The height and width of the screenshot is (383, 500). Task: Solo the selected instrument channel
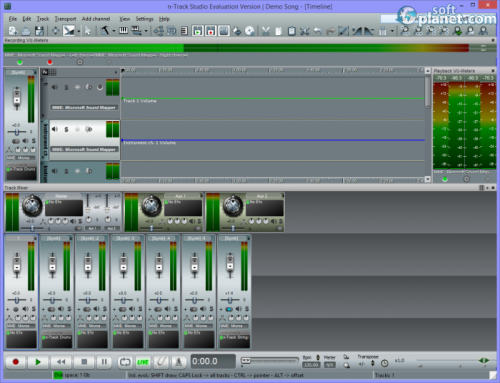click(x=66, y=129)
